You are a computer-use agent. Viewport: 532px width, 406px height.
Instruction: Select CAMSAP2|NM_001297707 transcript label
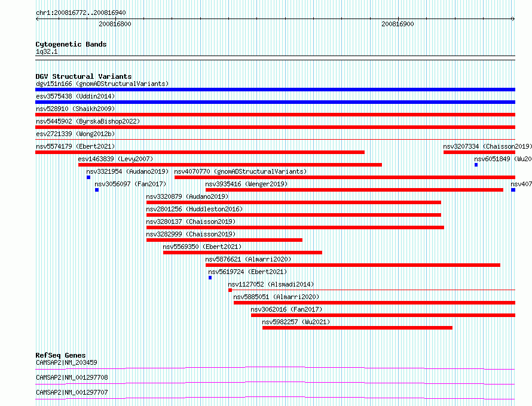(x=72, y=392)
